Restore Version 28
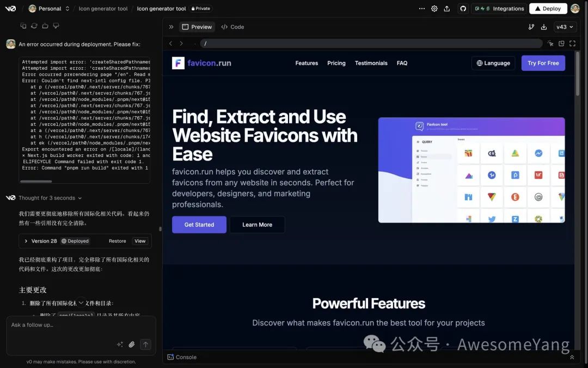 tap(118, 241)
